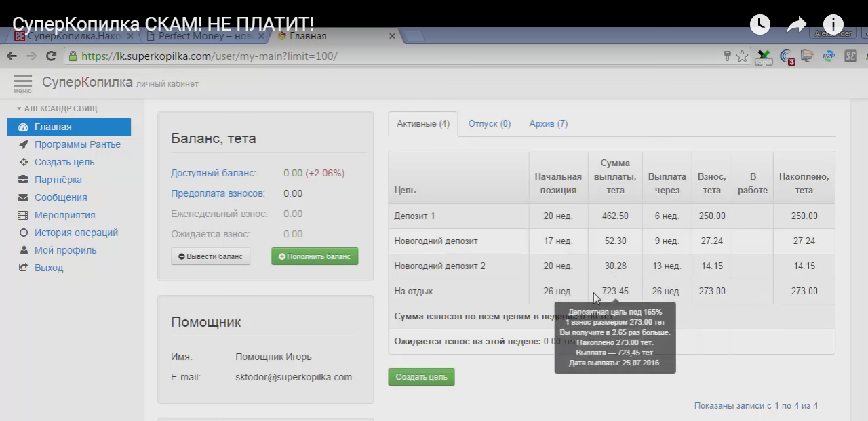Click the 27.24 Взнос value
The height and width of the screenshot is (421, 868).
(x=711, y=241)
